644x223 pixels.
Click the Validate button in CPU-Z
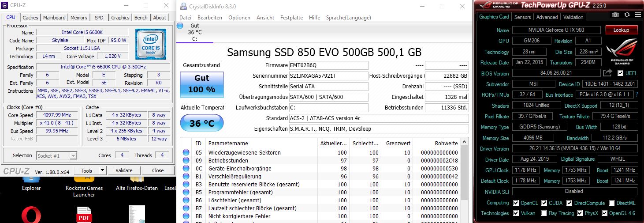click(x=124, y=170)
